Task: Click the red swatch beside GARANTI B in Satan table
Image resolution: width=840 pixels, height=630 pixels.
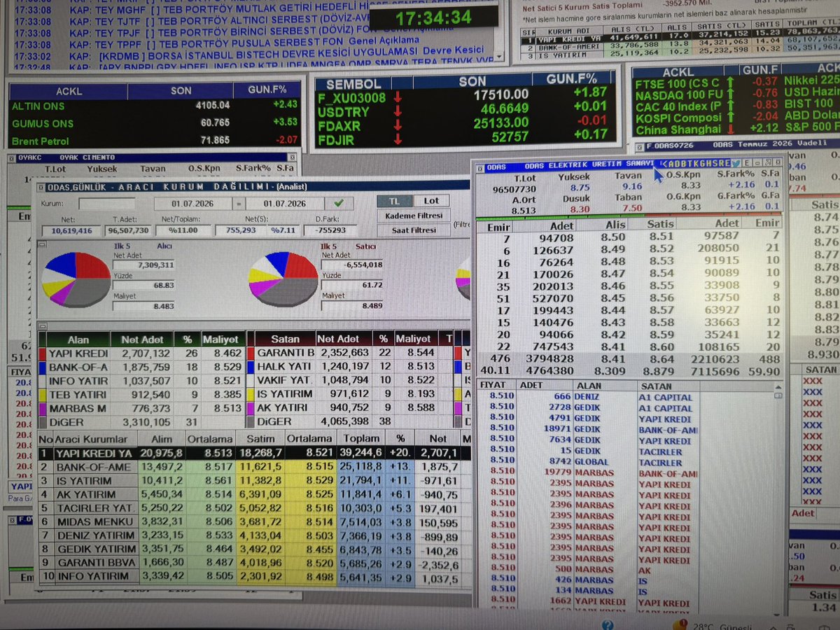Action: [250, 353]
